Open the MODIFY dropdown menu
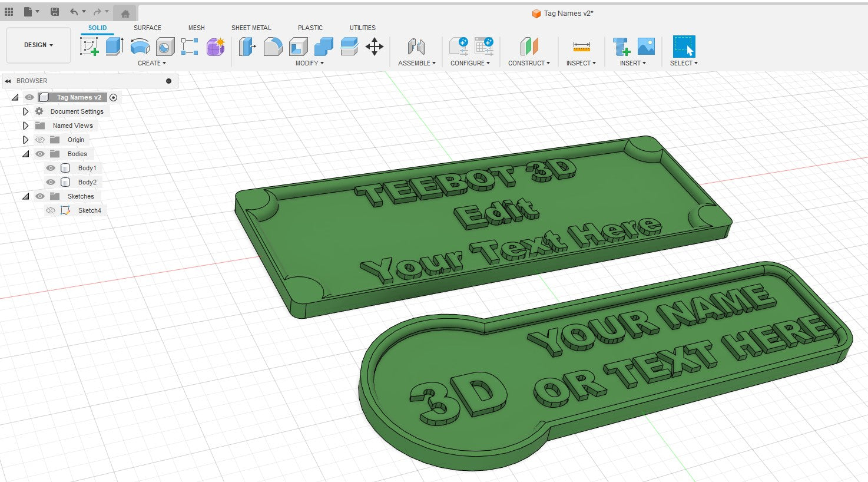This screenshot has height=482, width=868. pyautogui.click(x=310, y=63)
